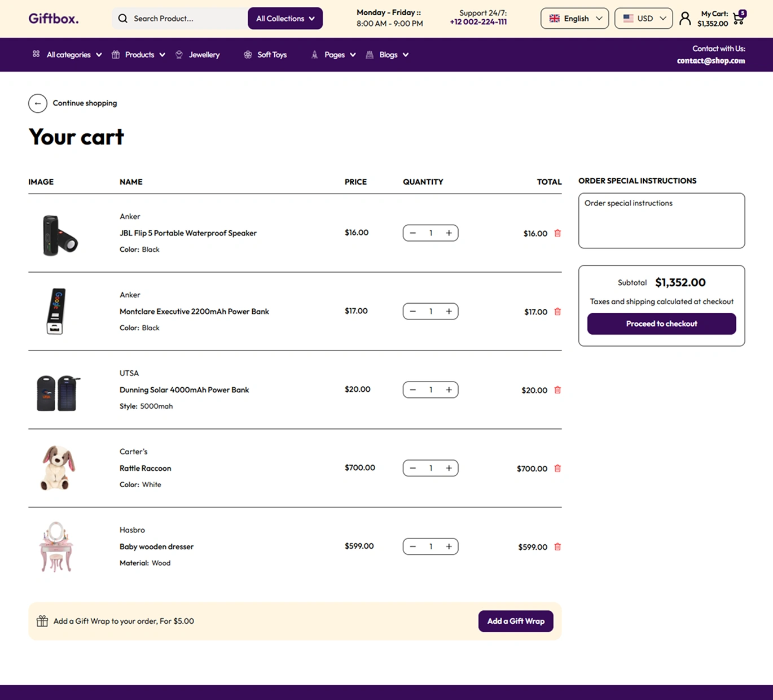Click the All categories grid icon
773x700 pixels.
tap(36, 54)
